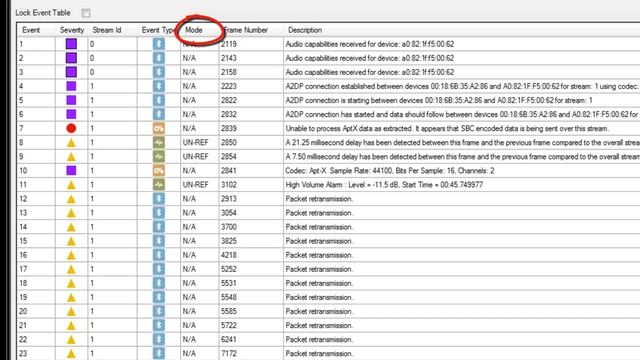This screenshot has width=640, height=360.
Task: Click the warning triangle in event 12
Action: 71,199
